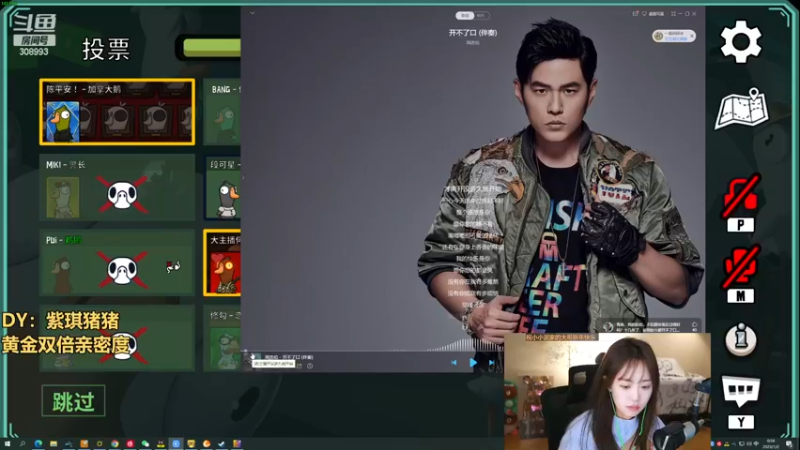Image resolution: width=800 pixels, height=450 pixels.
Task: Click the bat icon on PUI's card
Action: pos(173,266)
